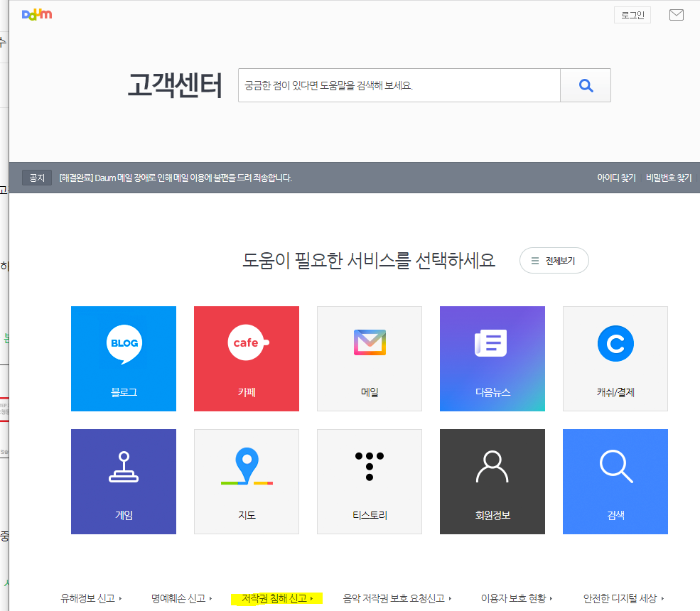This screenshot has height=611, width=700.
Task: Open the Tistory (티스토리) service tile
Action: [x=370, y=482]
